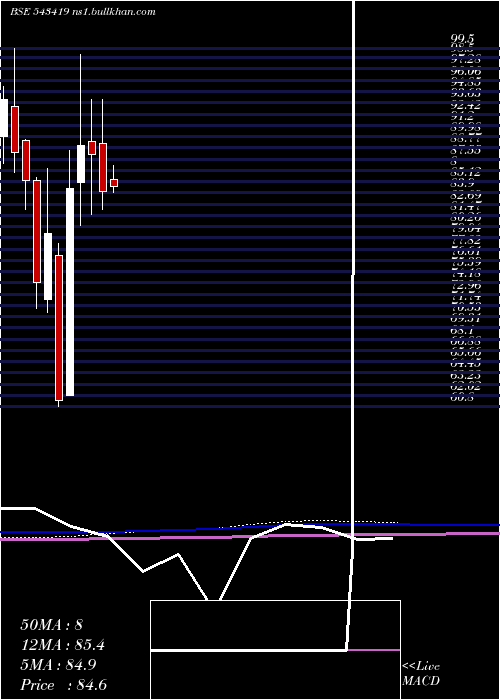Viewport: 500px width, 700px height.
Task: Click the 12MA : 85.4 reading
Action: (63, 645)
